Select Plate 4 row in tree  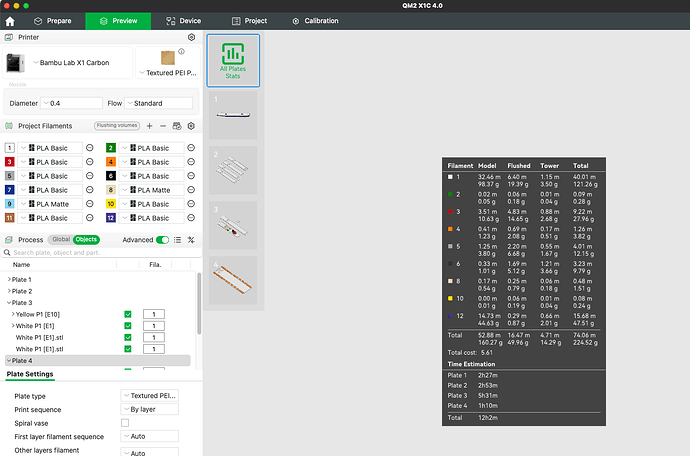pos(98,360)
